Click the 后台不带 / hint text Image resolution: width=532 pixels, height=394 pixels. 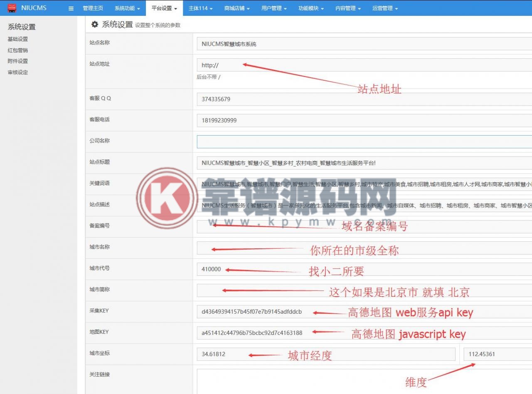tap(209, 77)
